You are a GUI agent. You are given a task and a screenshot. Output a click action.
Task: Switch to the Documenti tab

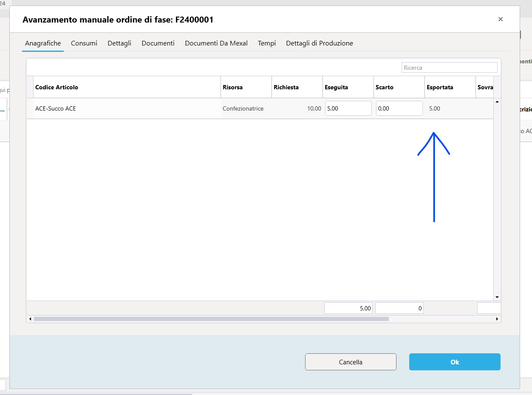tap(158, 43)
